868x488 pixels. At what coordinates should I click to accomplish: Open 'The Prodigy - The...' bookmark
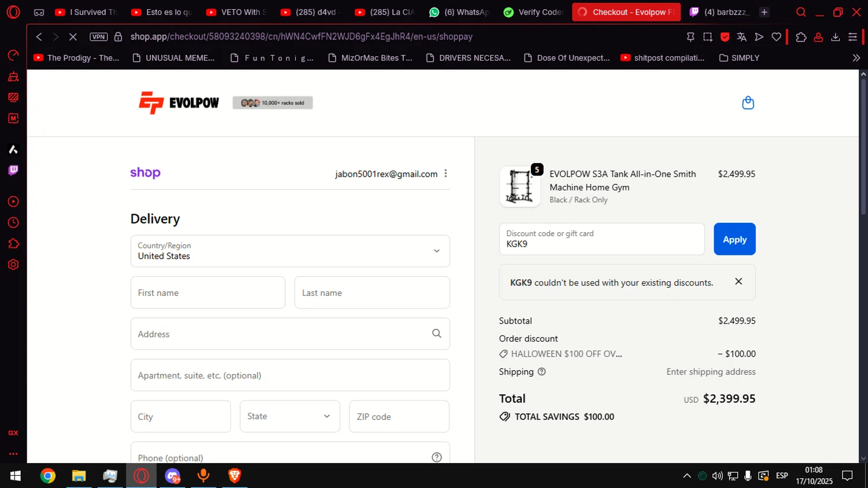tap(76, 58)
